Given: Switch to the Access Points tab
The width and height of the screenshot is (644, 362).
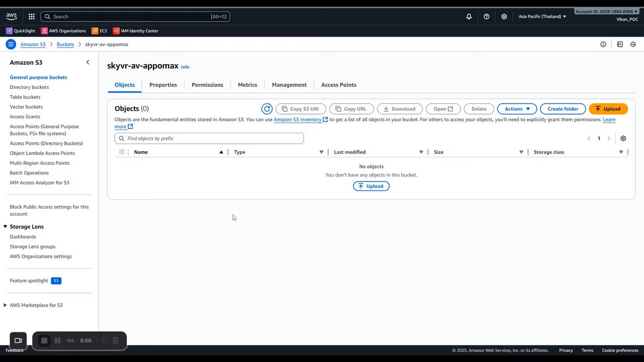Looking at the screenshot, I should click(x=339, y=85).
